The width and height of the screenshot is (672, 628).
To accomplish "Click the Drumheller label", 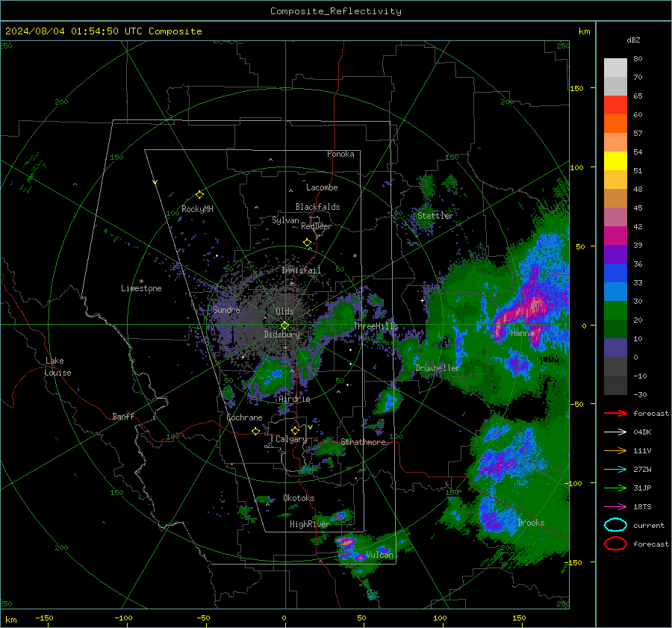I will click(x=437, y=368).
